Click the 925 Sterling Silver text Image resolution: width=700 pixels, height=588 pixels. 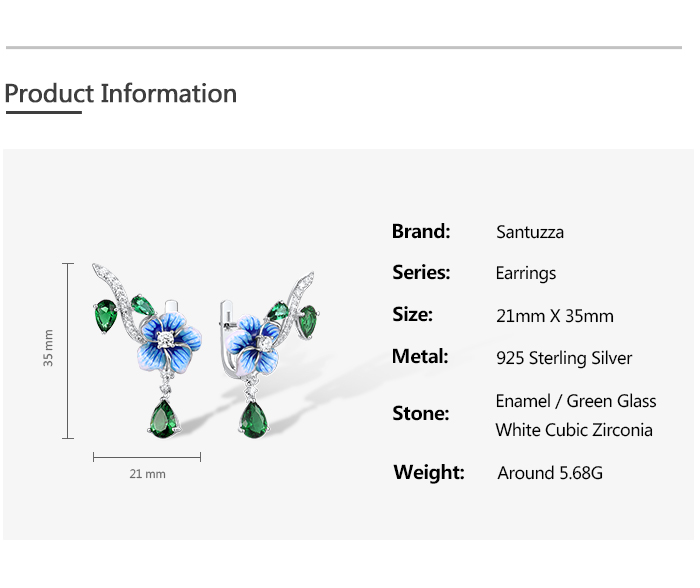click(564, 358)
